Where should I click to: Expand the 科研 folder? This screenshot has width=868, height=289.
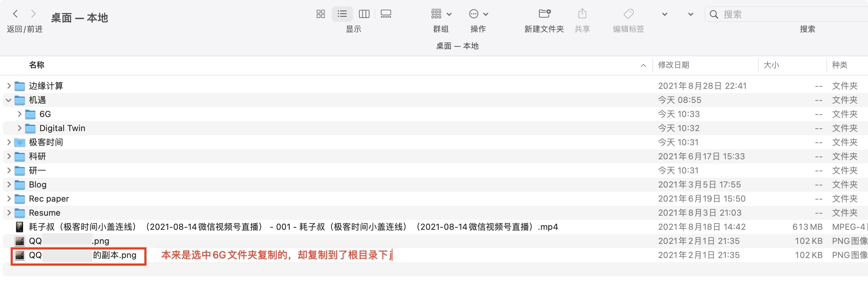[9, 156]
